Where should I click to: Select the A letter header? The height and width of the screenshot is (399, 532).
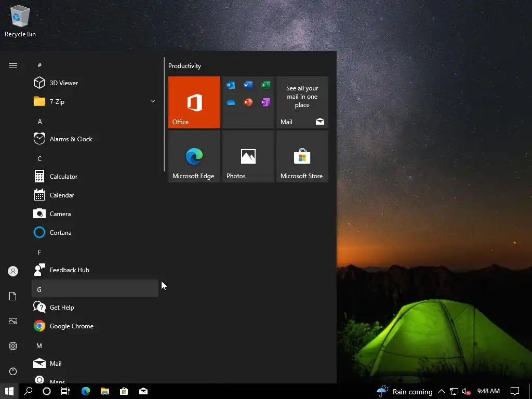39,121
